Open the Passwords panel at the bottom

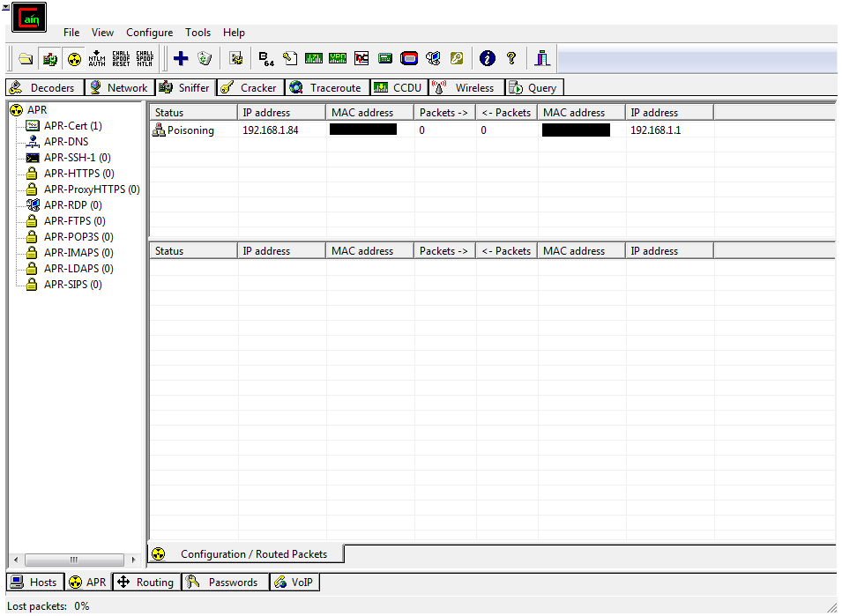click(x=225, y=583)
